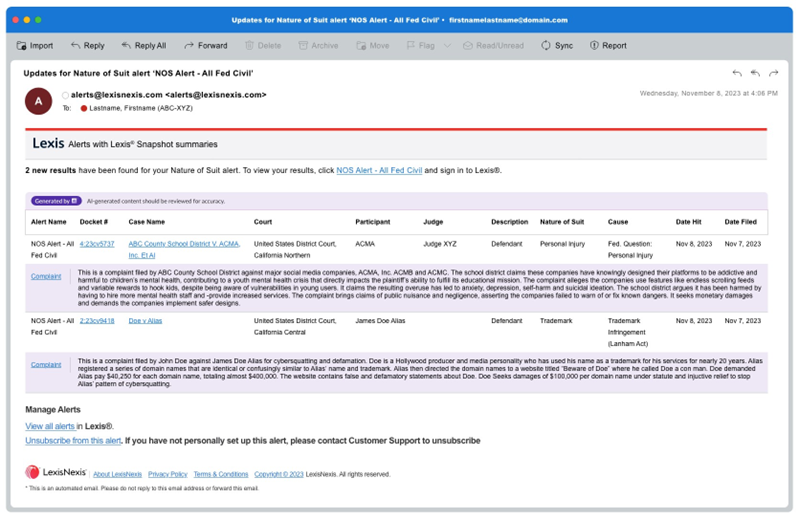Click the reply arrow icon in message header
Image resolution: width=799 pixels, height=520 pixels.
(737, 73)
